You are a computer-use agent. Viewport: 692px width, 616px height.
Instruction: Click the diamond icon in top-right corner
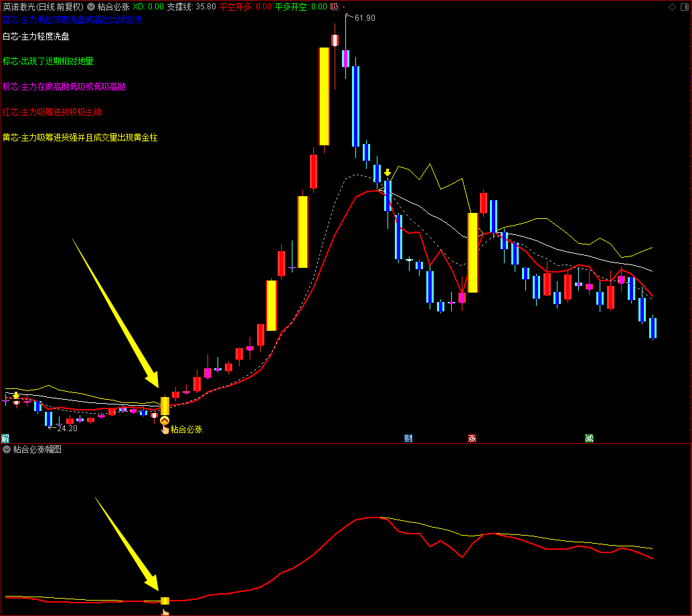click(672, 7)
